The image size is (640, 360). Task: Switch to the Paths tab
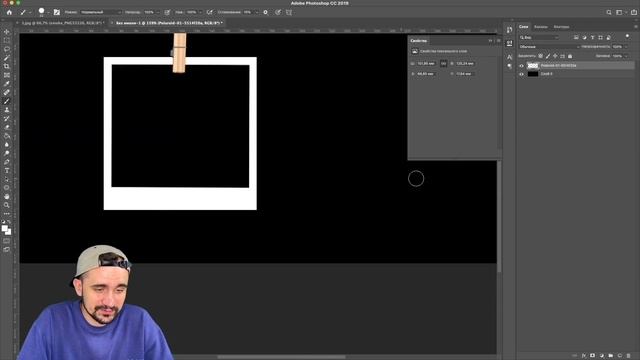[561, 27]
